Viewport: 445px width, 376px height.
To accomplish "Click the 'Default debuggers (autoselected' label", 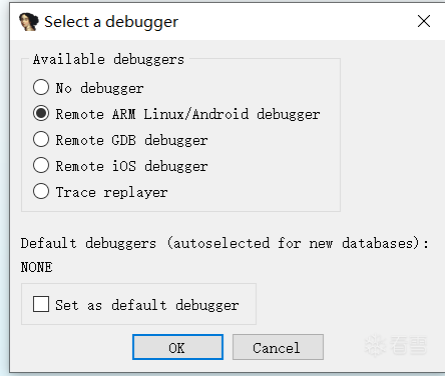I will (145, 243).
